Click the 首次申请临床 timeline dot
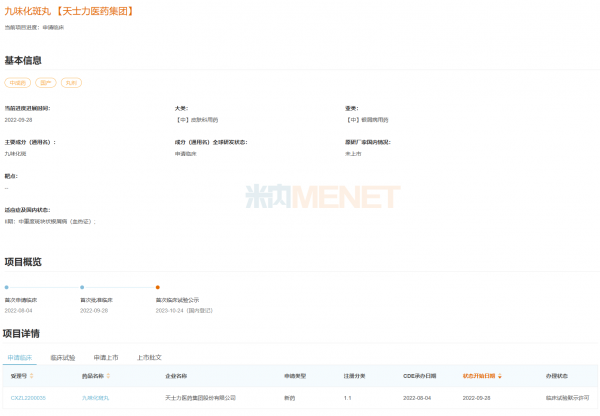 (6, 287)
